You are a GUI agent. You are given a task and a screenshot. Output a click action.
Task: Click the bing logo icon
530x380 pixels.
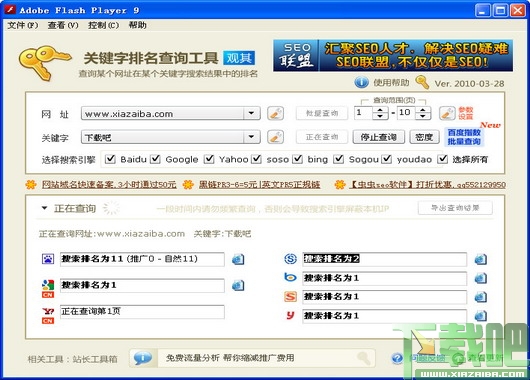290,278
